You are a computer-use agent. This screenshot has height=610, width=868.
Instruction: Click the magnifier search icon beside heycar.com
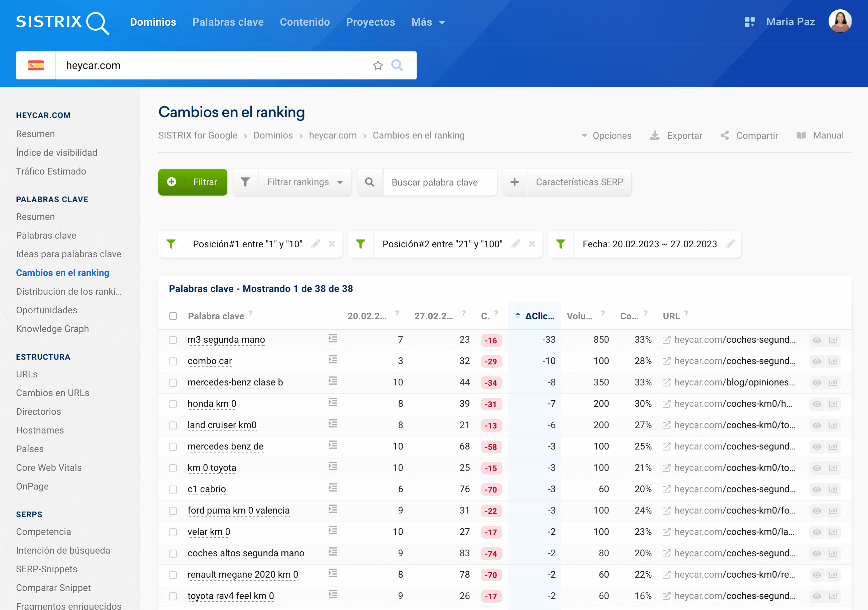coord(397,65)
